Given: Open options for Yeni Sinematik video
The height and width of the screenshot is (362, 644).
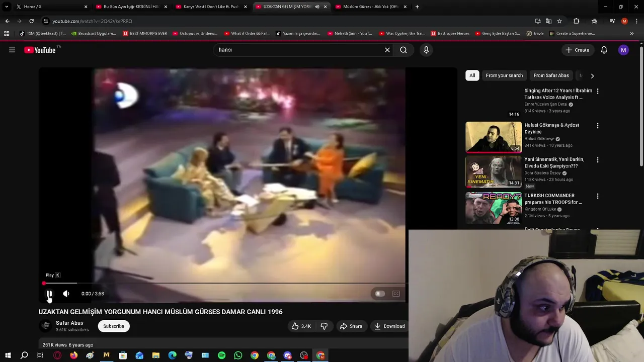Looking at the screenshot, I should (x=597, y=160).
